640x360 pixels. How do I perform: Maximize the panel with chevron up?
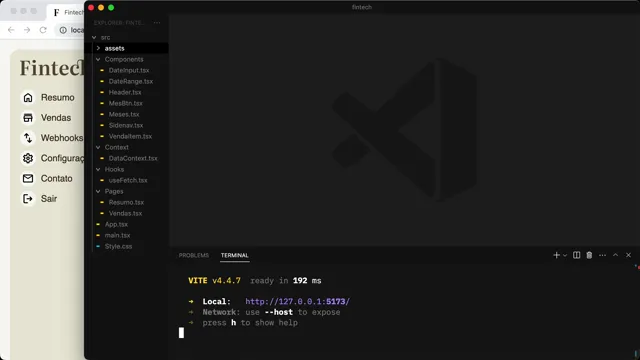pos(616,255)
